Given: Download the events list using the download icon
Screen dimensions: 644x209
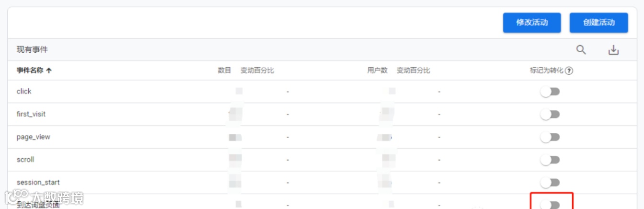Looking at the screenshot, I should click(613, 50).
